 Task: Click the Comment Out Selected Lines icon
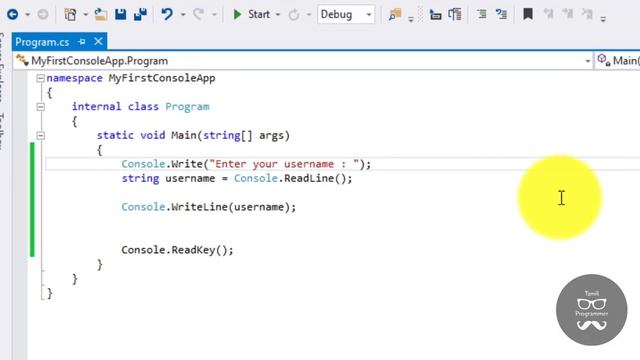[482, 15]
